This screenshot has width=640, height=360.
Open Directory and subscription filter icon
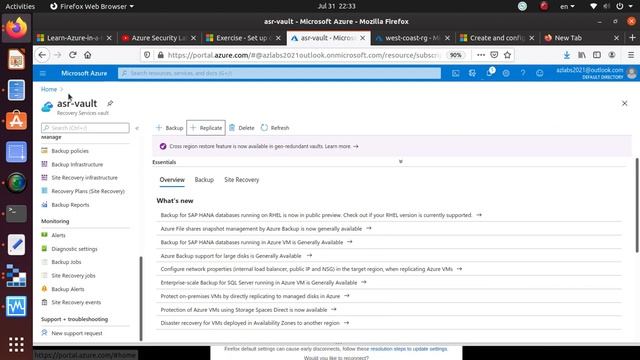click(x=472, y=73)
